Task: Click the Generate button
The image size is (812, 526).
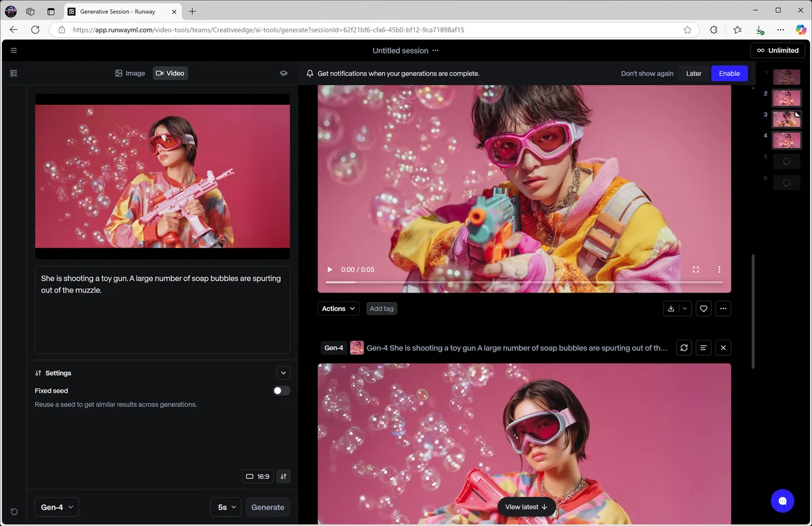Action: click(268, 507)
